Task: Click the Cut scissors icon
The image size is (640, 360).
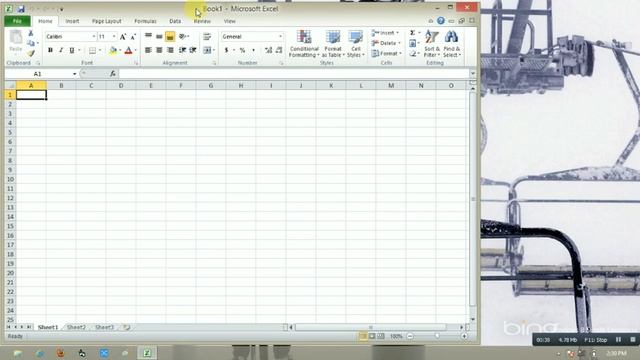Action: [x=31, y=33]
